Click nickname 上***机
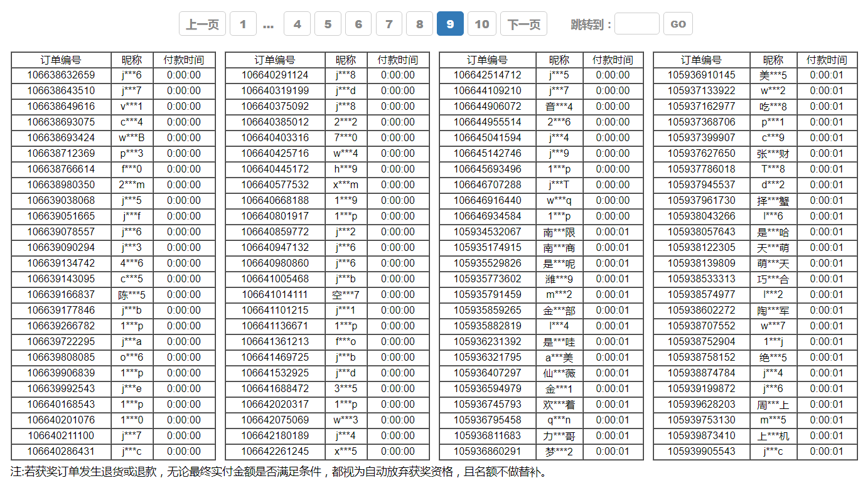This screenshot has width=868, height=483. click(773, 436)
